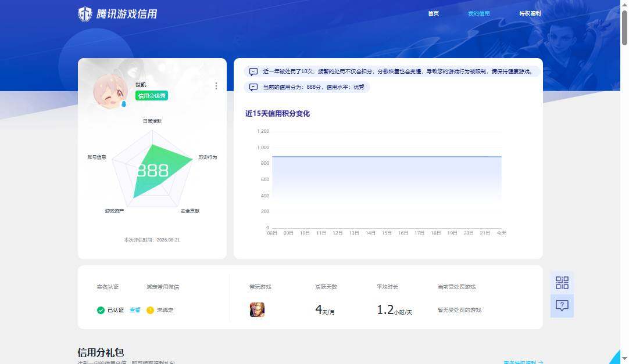Click the page vertical scrollbar thumb
This screenshot has width=629, height=364.
click(x=624, y=28)
